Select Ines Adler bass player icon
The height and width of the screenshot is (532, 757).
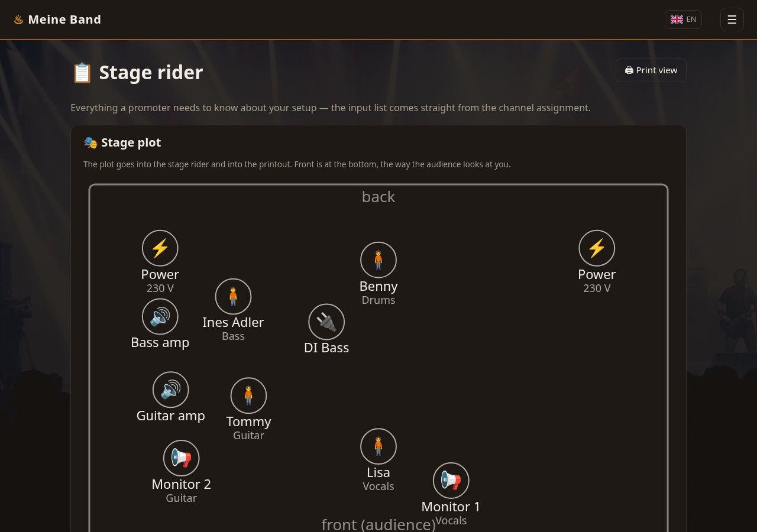(x=233, y=297)
